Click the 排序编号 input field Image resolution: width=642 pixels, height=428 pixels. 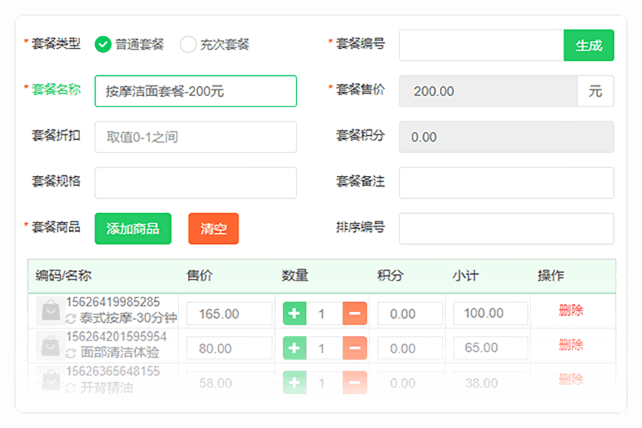(506, 229)
